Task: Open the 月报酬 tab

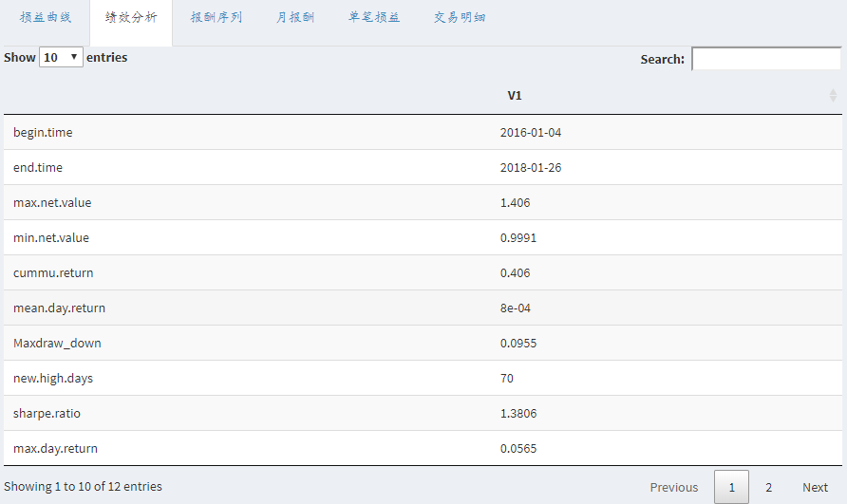Action: tap(295, 18)
